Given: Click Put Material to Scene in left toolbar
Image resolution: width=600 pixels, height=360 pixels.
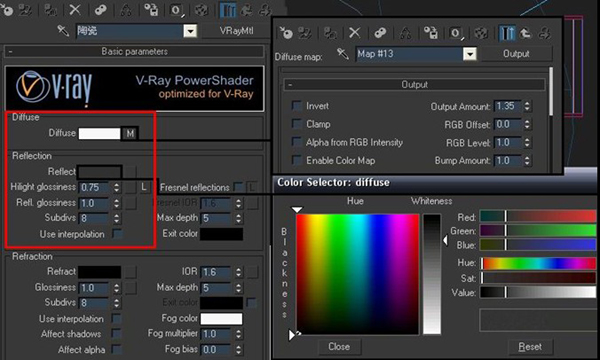Looking at the screenshot, I should [25, 10].
